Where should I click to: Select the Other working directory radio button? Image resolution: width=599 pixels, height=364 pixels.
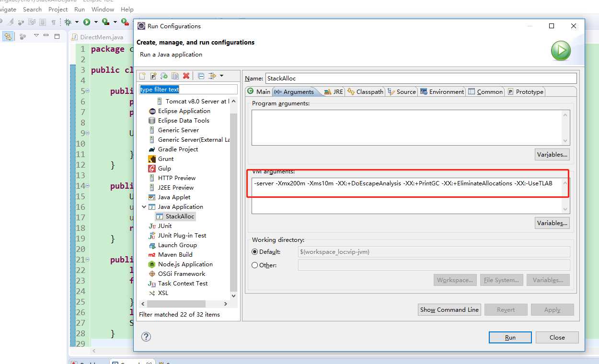tap(255, 265)
